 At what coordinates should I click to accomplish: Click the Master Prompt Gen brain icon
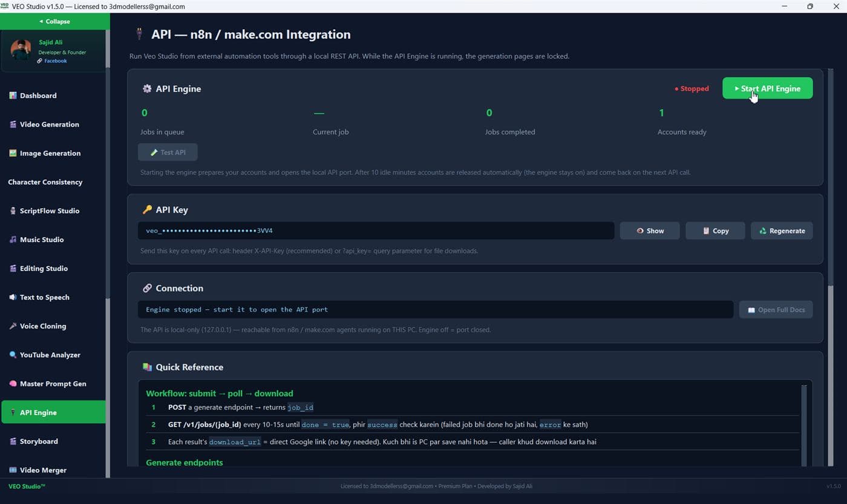(13, 384)
